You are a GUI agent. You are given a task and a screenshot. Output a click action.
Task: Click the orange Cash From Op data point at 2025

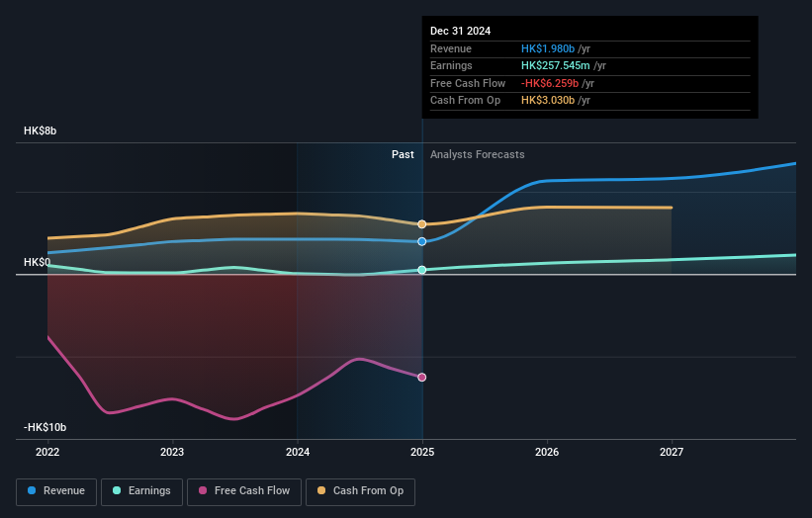(x=422, y=224)
